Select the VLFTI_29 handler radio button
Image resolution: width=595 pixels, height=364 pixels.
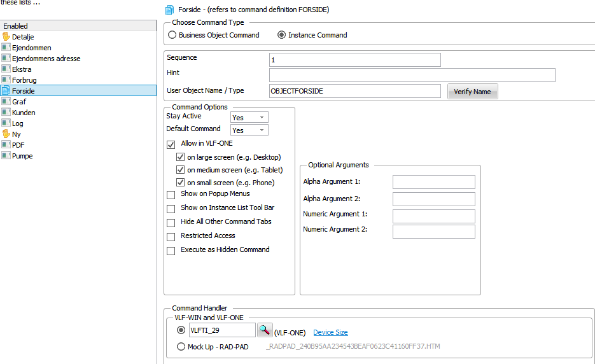[x=181, y=330]
